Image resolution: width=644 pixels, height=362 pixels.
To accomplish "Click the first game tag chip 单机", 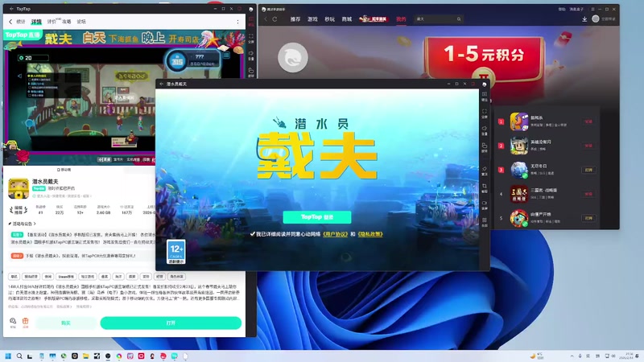I will (x=14, y=277).
